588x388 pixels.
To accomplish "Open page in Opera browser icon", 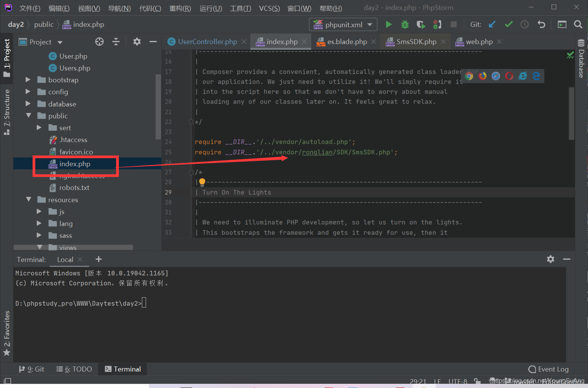I will click(509, 76).
